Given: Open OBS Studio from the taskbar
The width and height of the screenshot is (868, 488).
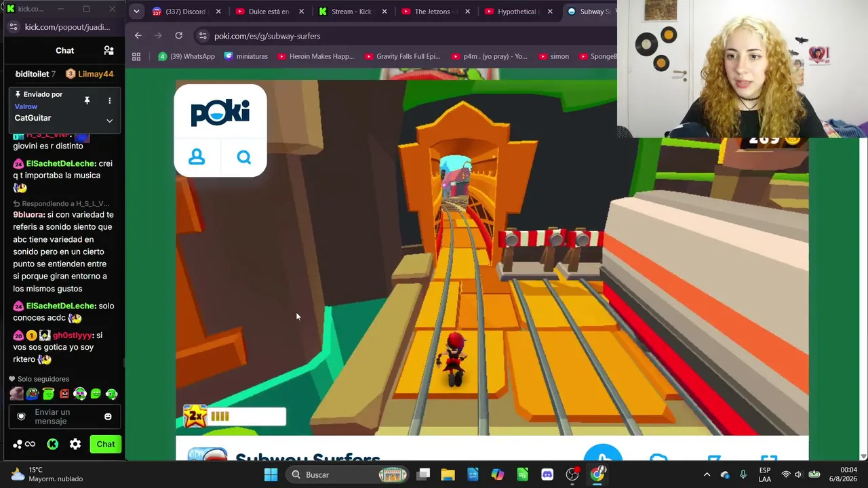Looking at the screenshot, I should [572, 474].
